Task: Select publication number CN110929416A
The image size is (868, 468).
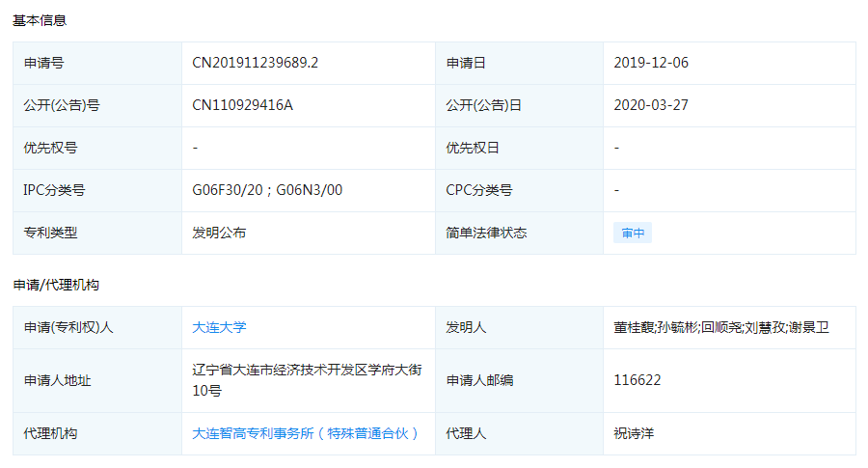Action: (x=242, y=105)
